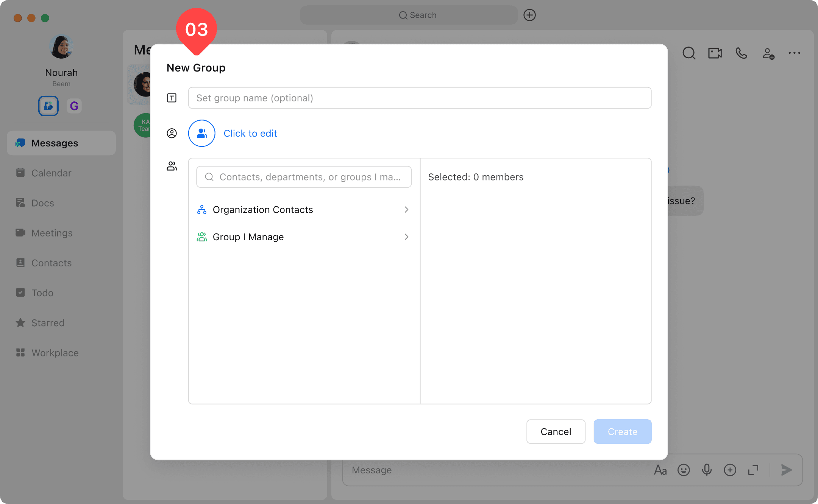The image size is (818, 504).
Task: Click the group avatar edit circle
Action: [202, 133]
